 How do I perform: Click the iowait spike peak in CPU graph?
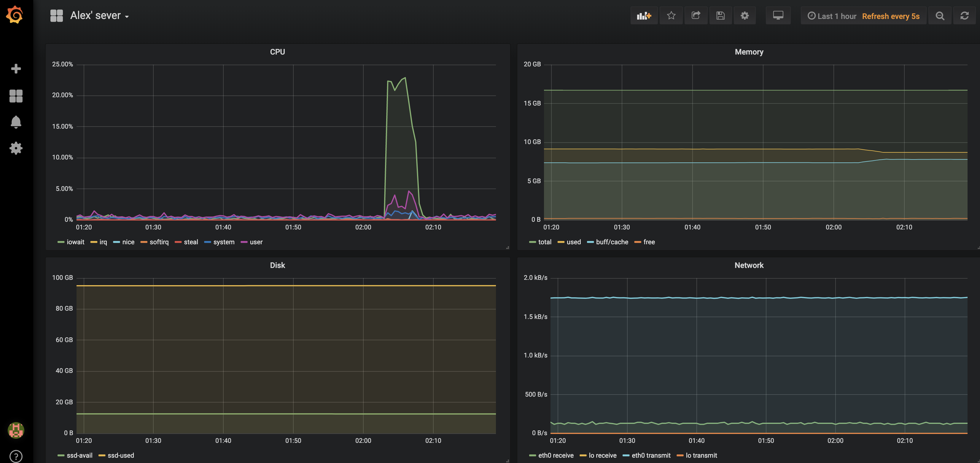(x=405, y=78)
